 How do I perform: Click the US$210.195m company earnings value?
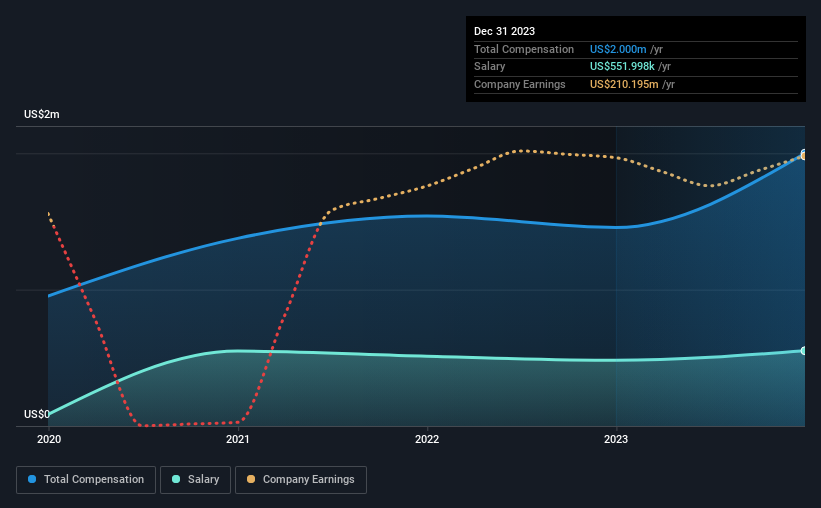click(x=624, y=84)
